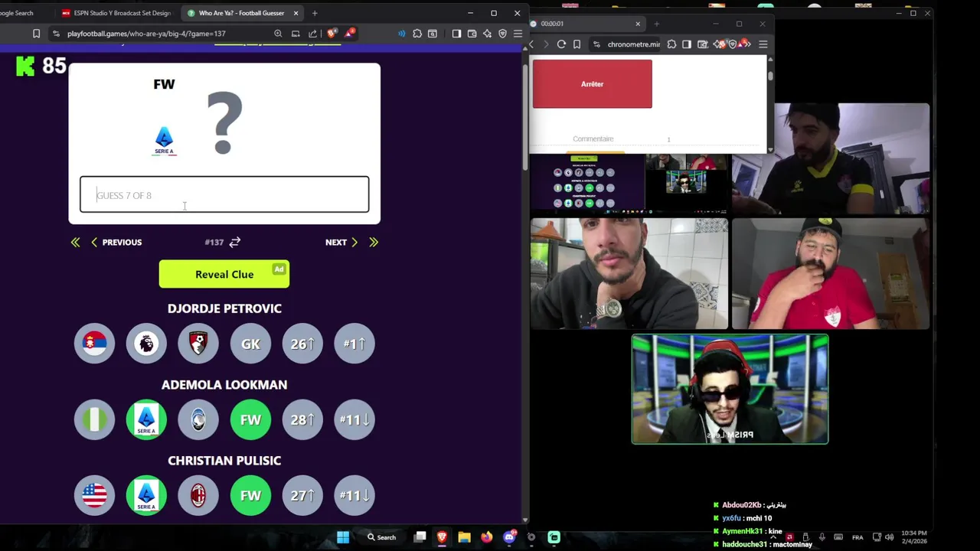Click age 27 badge in Pulisic row
This screenshot has height=551, width=980.
click(302, 495)
